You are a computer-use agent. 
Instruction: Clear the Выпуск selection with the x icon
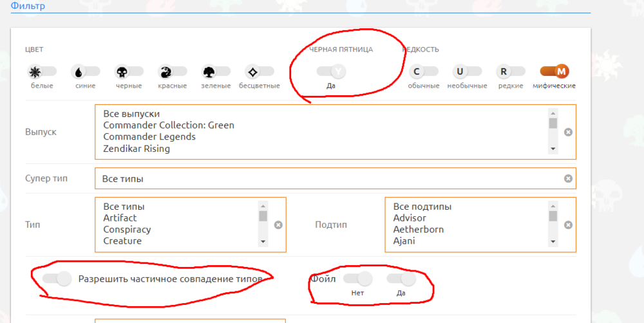[x=568, y=132]
